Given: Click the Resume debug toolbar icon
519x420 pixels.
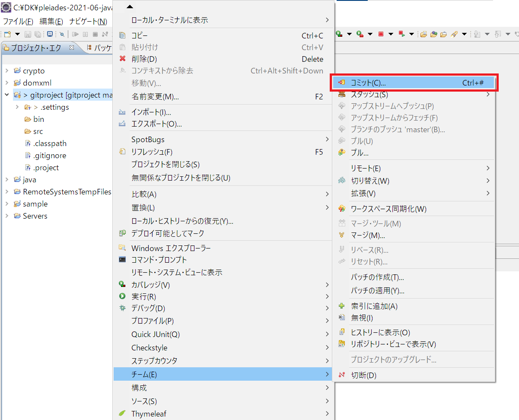Looking at the screenshot, I should click(x=75, y=34).
